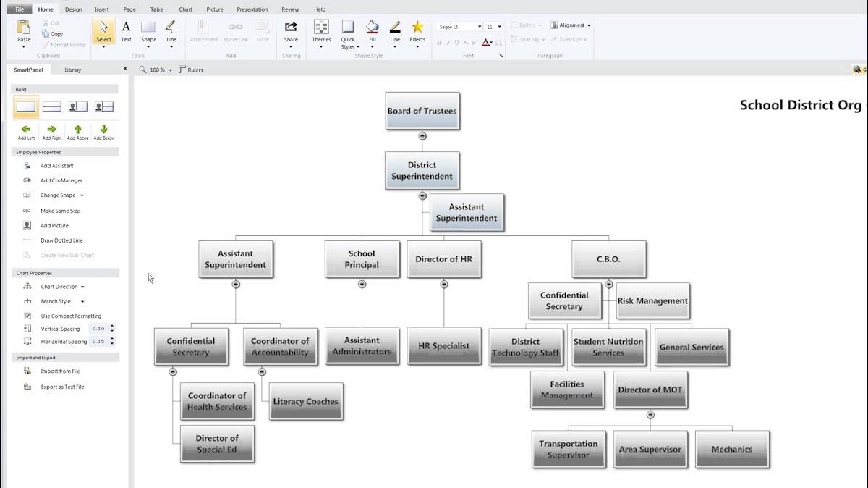Switch to the Presentation tab
Viewport: 868px width, 488px height.
point(251,9)
